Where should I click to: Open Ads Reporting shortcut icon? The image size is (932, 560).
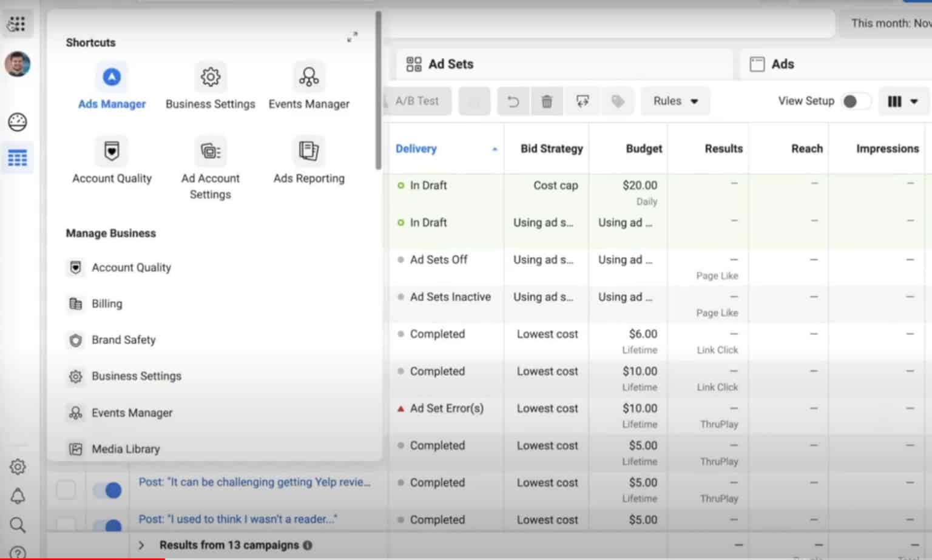tap(308, 151)
